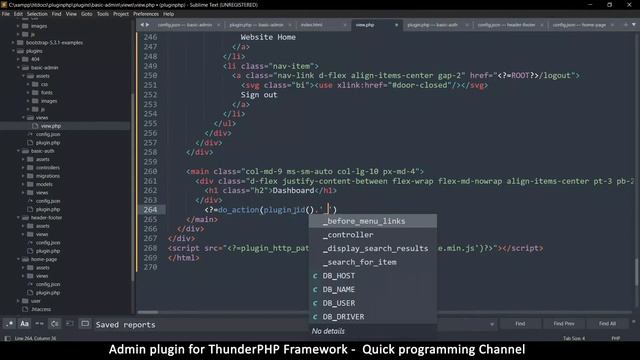Viewport: 640px width, 360px height.
Task: Open the Project menu
Action: click(121, 14)
